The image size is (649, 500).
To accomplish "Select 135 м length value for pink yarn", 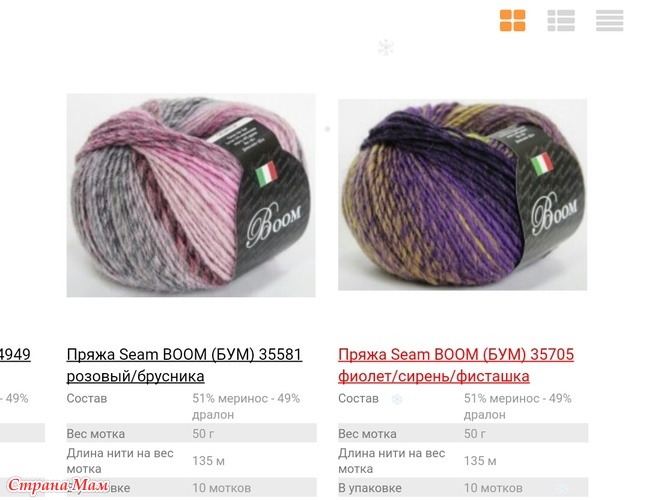I will click(x=209, y=461).
